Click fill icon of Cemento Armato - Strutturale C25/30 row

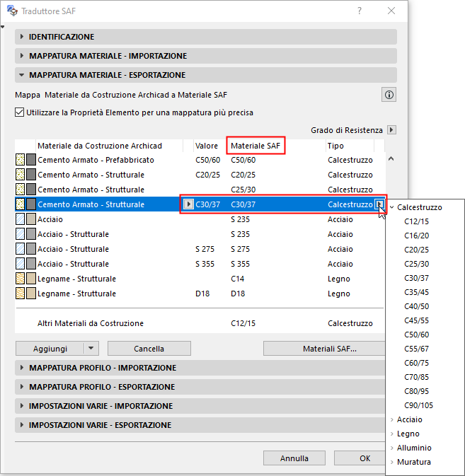coord(20,190)
